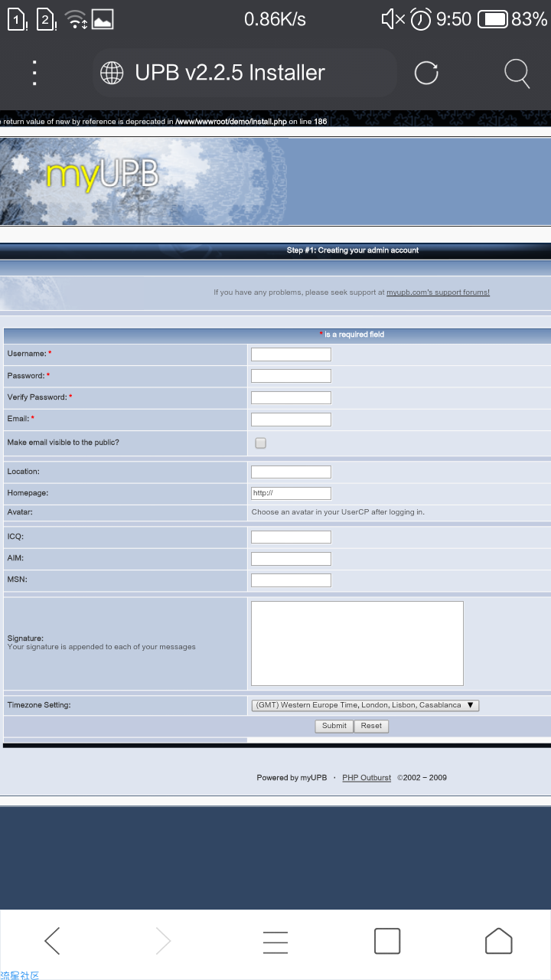Screen dimensions: 551x980
Task: Focus the Email input field
Action: pos(291,420)
